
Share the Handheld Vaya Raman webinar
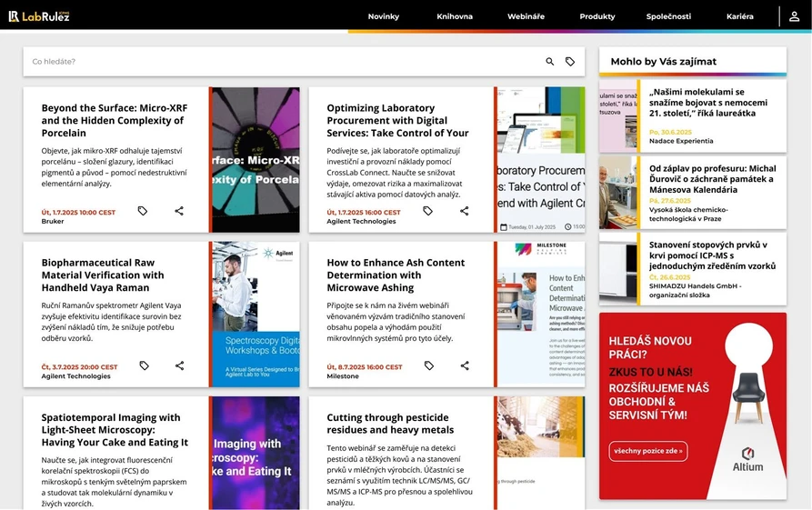tap(180, 365)
